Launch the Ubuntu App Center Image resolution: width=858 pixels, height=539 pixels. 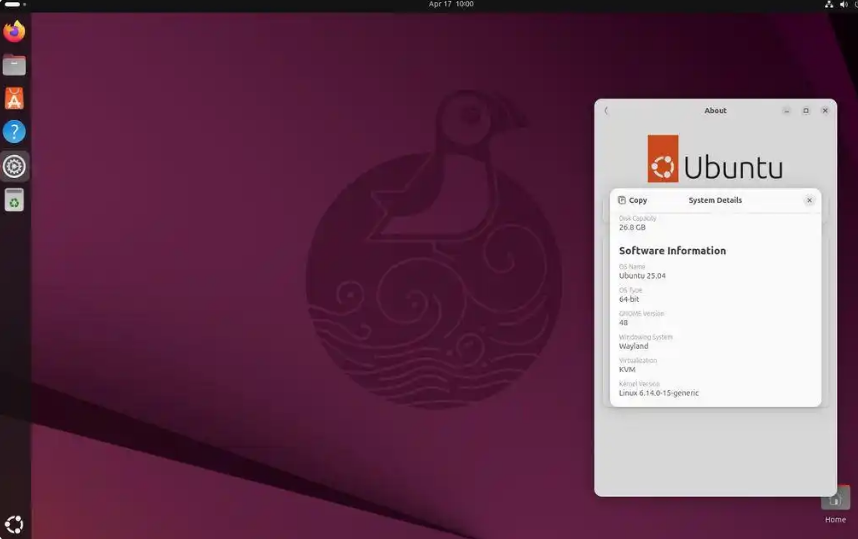coord(14,98)
